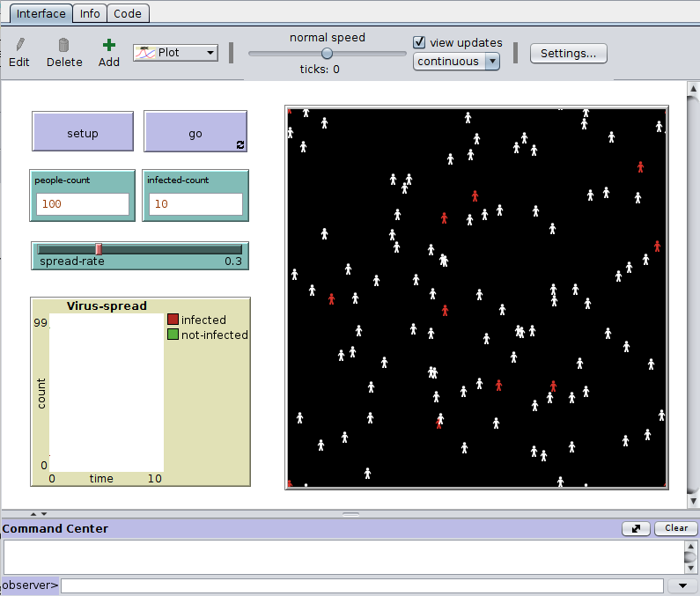Click the spread-rate slider handle
This screenshot has width=700, height=596.
(x=99, y=249)
